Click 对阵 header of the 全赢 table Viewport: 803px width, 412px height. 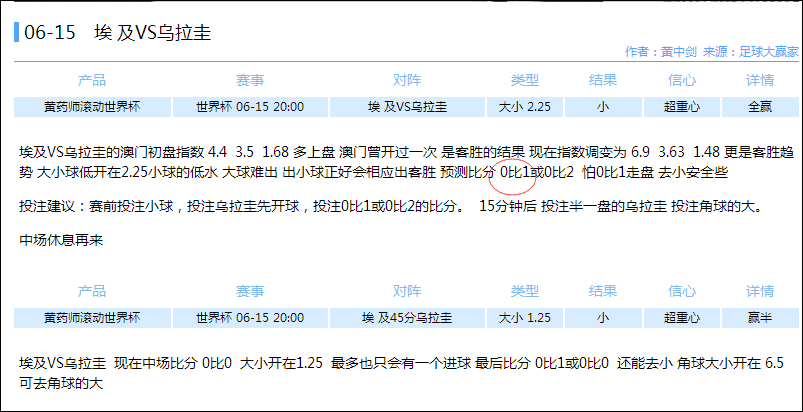pos(407,80)
